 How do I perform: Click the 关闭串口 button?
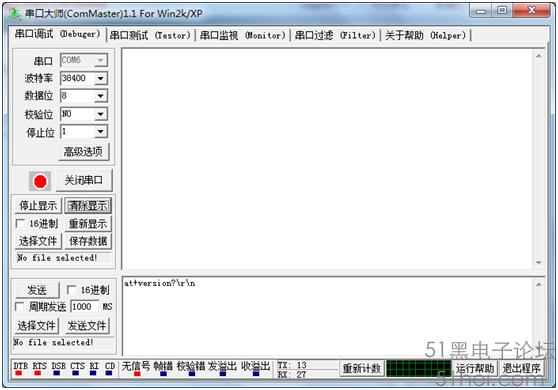coord(84,180)
